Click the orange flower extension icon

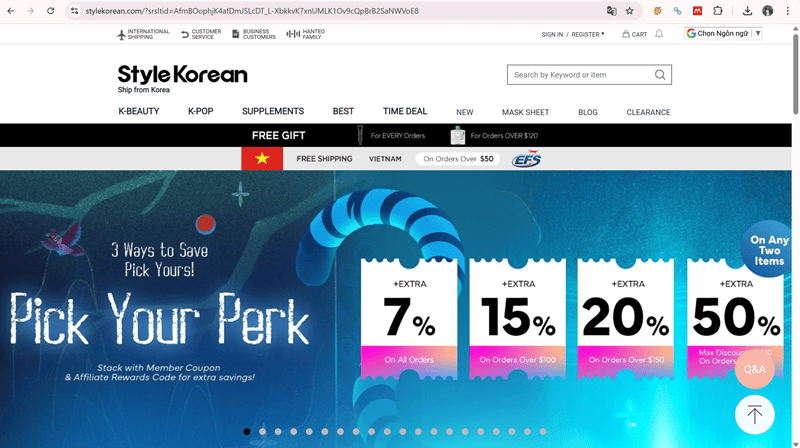[x=657, y=11]
